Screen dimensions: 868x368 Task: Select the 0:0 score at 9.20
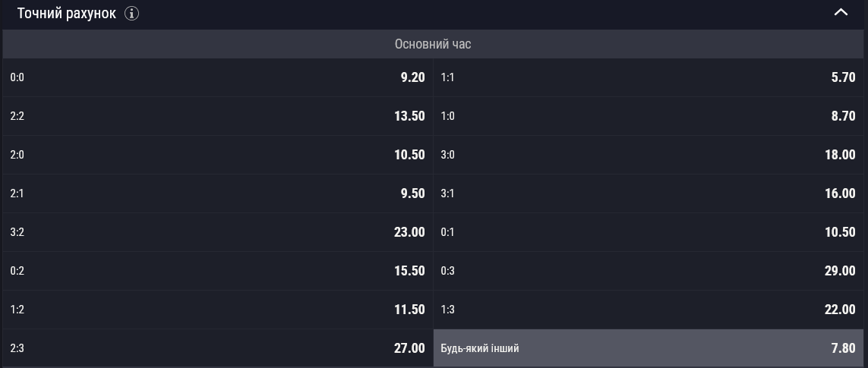(x=217, y=77)
